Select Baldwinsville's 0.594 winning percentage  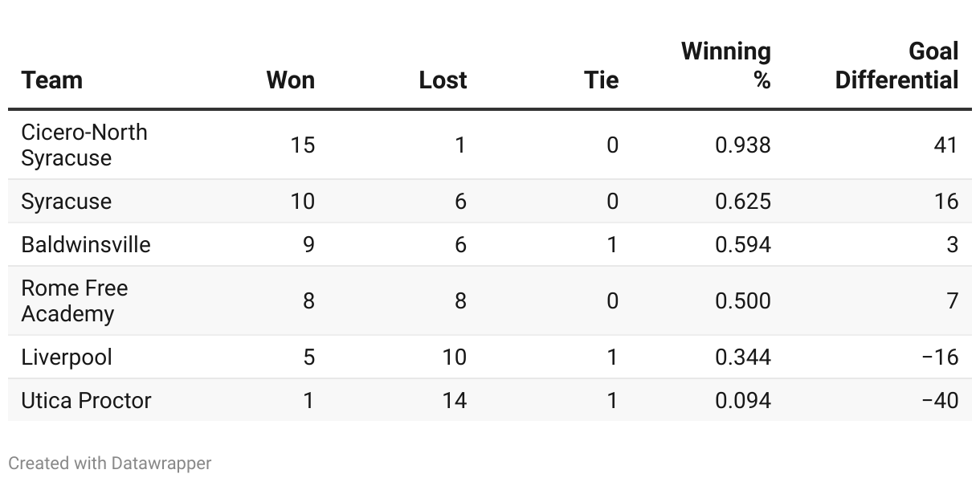[x=743, y=244]
